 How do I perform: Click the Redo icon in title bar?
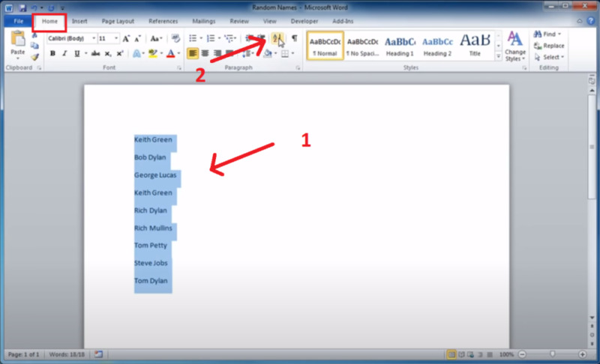pyautogui.click(x=51, y=7)
